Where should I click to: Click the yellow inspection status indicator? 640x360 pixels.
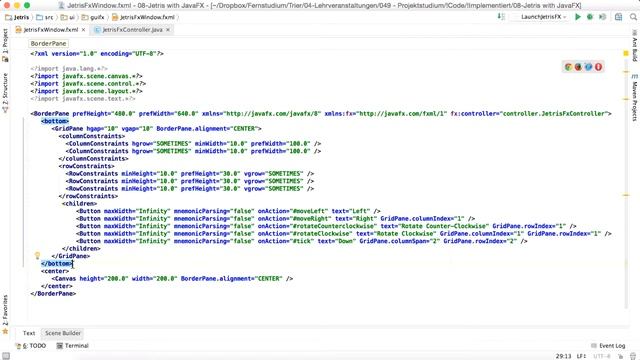pos(626,53)
